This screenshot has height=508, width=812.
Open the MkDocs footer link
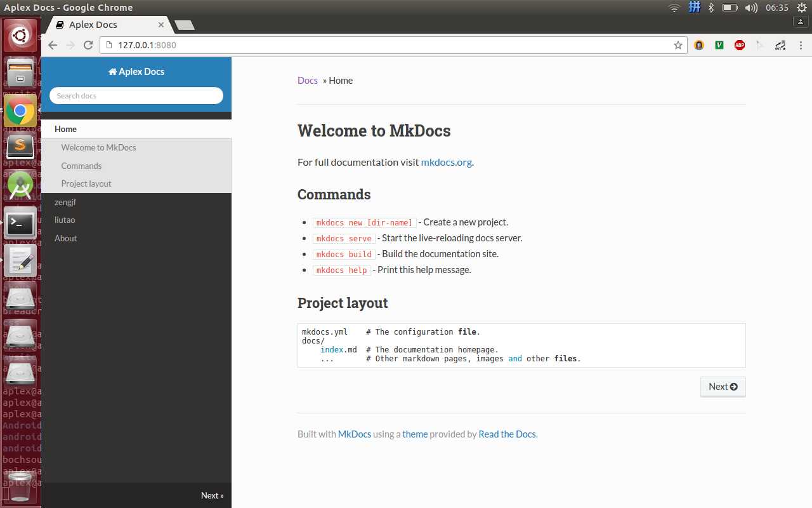click(x=355, y=434)
